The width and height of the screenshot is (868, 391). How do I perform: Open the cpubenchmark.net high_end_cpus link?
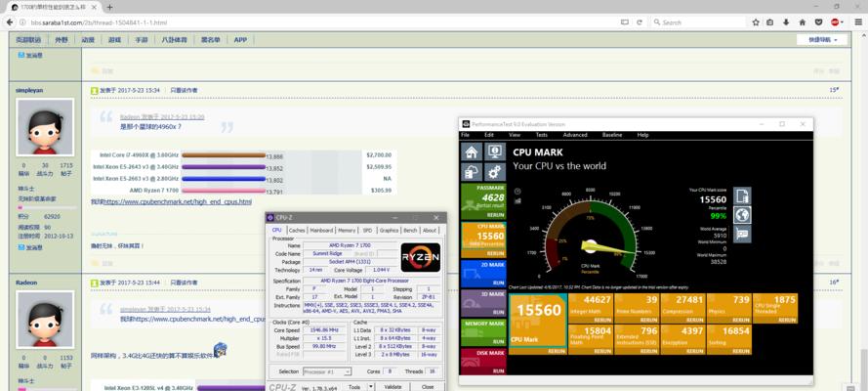177,201
